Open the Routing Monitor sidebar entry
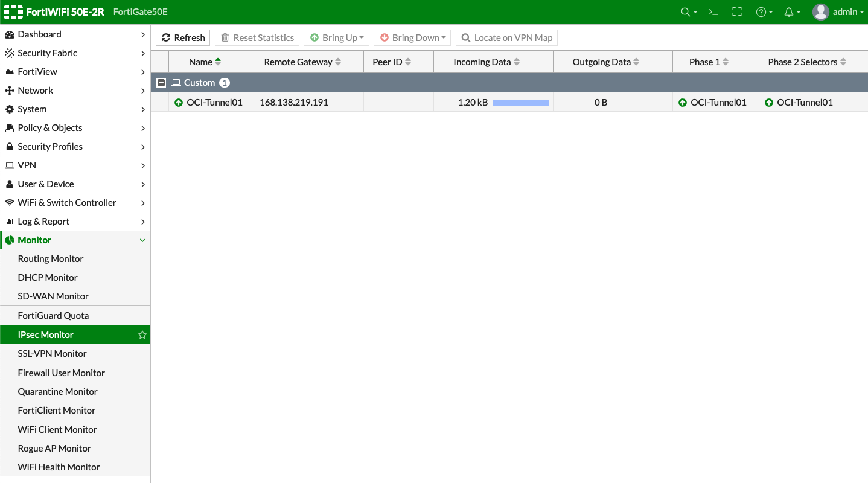 click(x=50, y=258)
